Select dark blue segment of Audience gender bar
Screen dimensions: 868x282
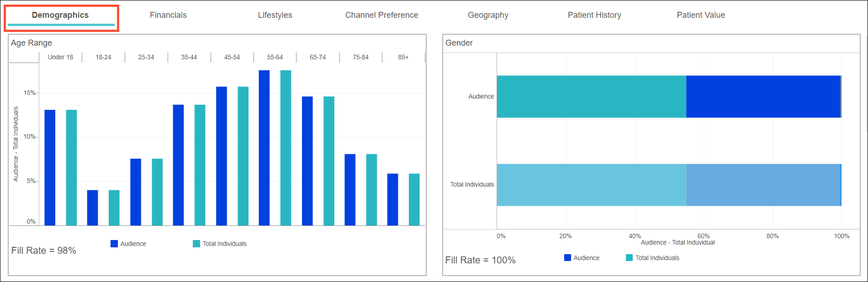tap(763, 97)
